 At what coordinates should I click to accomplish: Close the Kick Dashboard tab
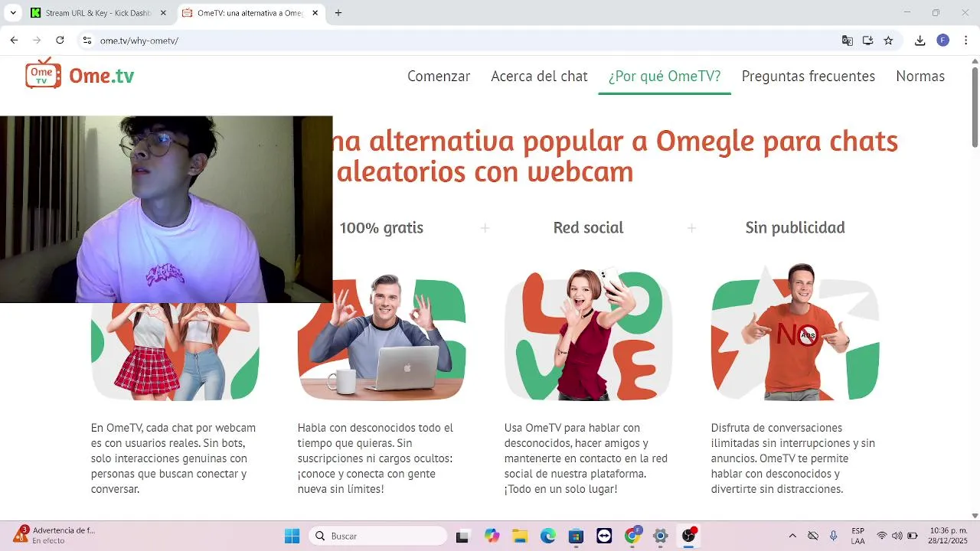click(163, 13)
